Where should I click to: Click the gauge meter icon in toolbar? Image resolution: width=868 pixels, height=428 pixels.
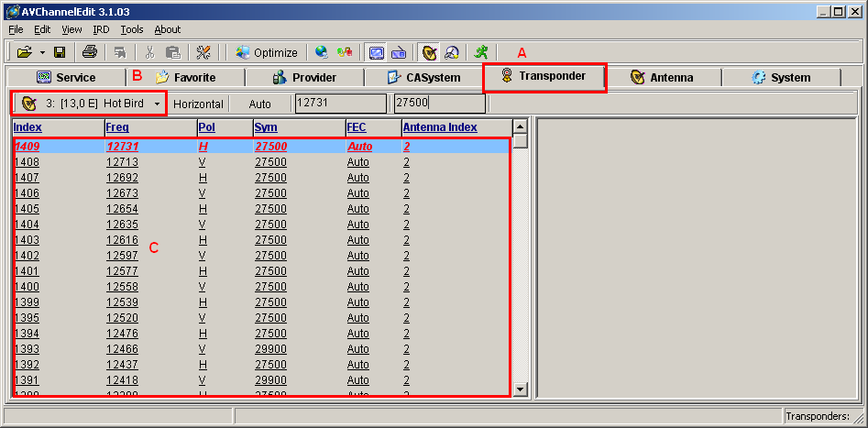452,52
